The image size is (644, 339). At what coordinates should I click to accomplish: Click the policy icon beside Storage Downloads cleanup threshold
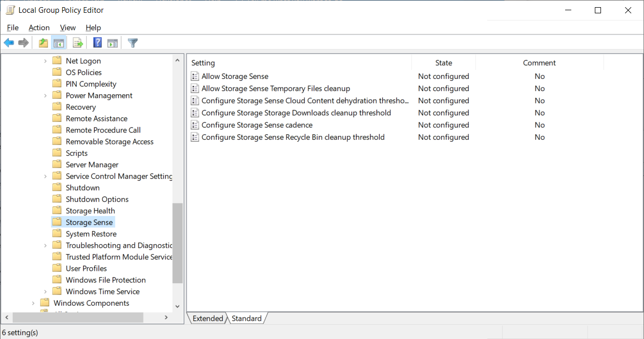click(195, 113)
